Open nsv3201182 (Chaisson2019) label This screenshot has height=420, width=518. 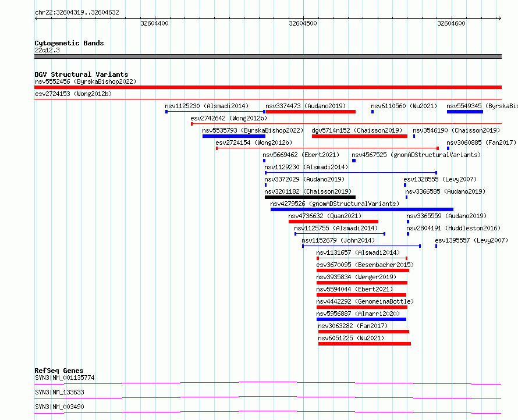click(x=308, y=191)
